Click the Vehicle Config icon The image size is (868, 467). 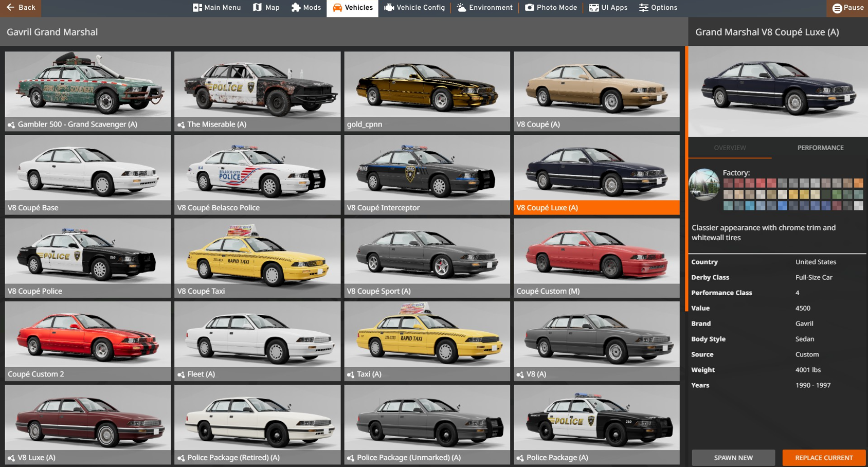[389, 8]
